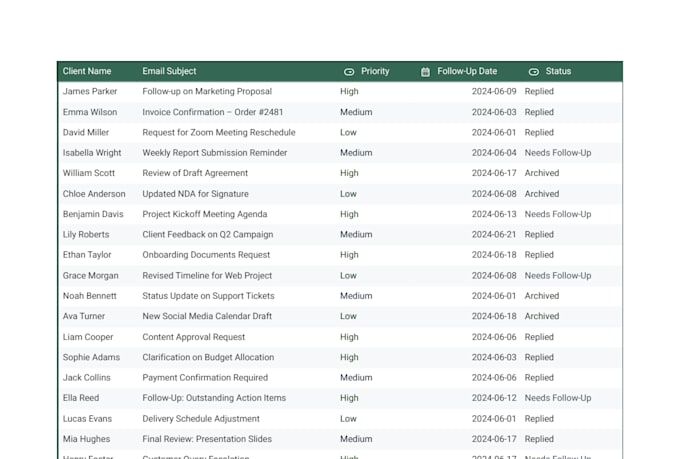Open Medium priority dropdown in Emma Wilson row
680x459 pixels.
tap(356, 112)
